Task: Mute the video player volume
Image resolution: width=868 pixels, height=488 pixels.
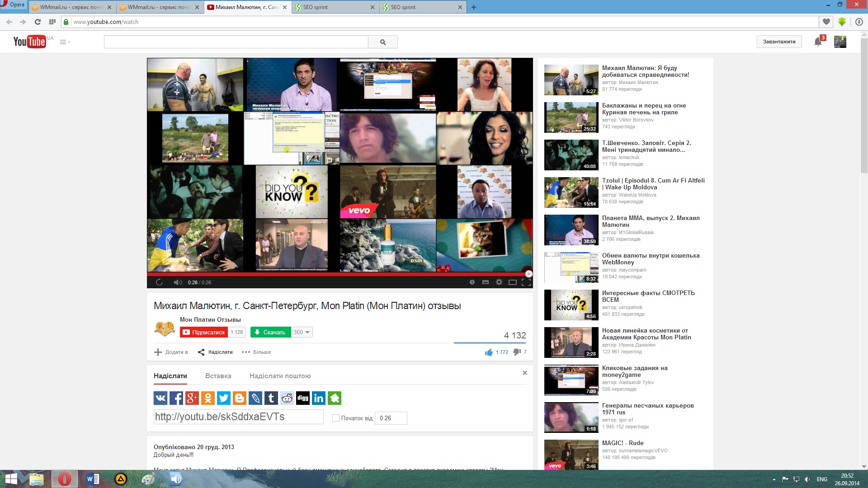Action: pyautogui.click(x=178, y=282)
